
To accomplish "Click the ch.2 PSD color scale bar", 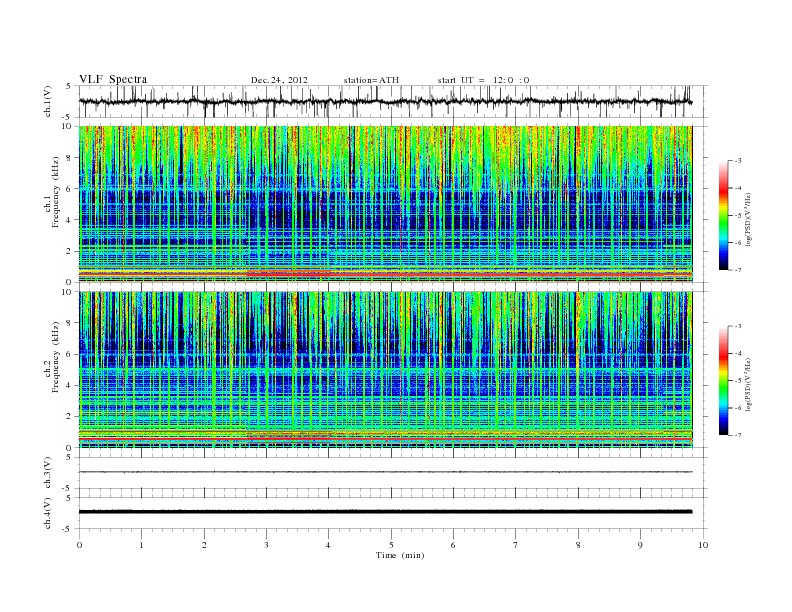I will (x=723, y=380).
